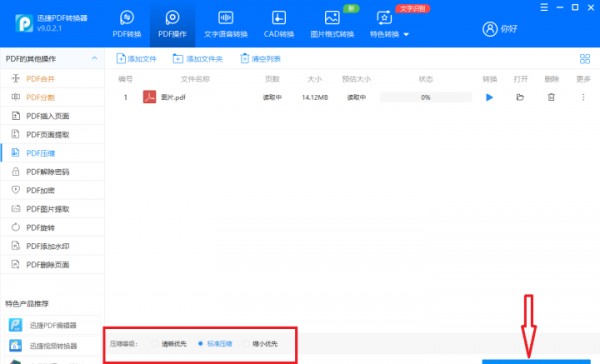The image size is (600, 364).
Task: Click the PDF图片提取 image icon
Action: coord(15,209)
